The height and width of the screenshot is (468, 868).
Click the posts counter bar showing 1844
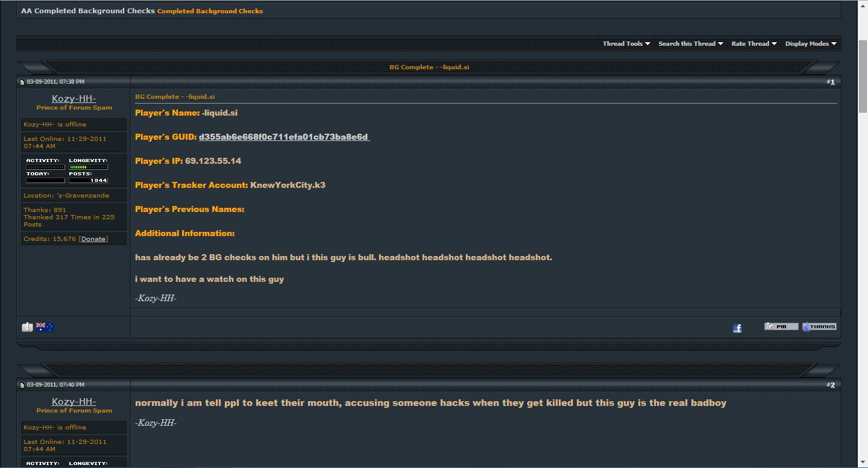(88, 180)
